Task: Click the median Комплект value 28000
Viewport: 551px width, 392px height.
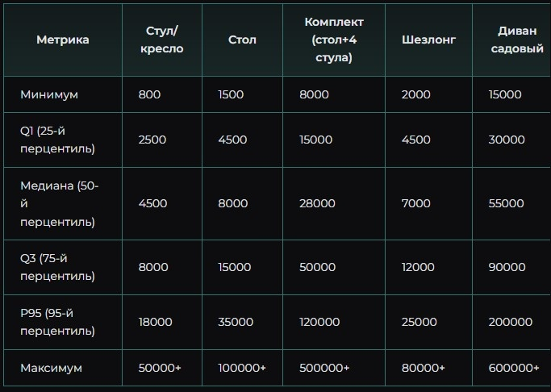Action: (x=317, y=203)
